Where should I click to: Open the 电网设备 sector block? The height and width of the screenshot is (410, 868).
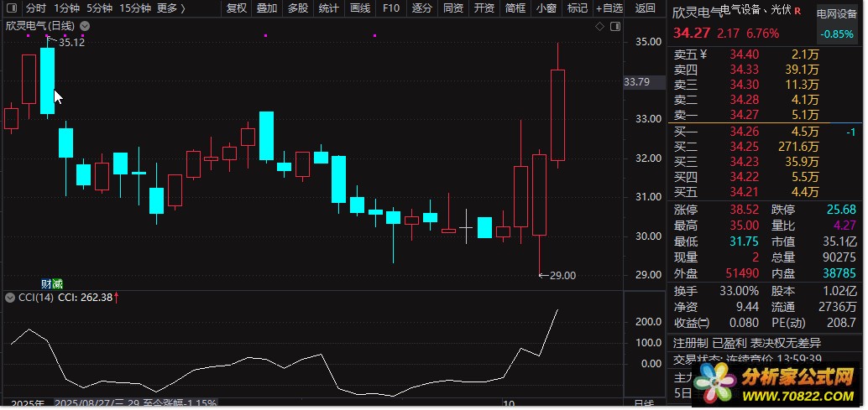click(836, 14)
